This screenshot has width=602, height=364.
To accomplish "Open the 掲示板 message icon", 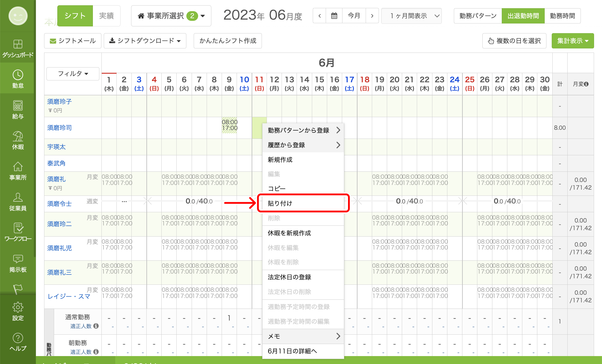I will (x=18, y=259).
